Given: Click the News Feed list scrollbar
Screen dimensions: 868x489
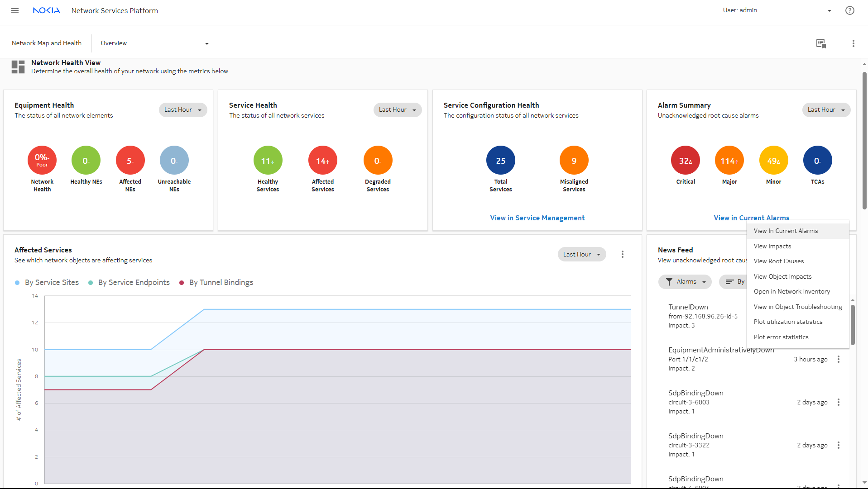Looking at the screenshot, I should (x=853, y=325).
